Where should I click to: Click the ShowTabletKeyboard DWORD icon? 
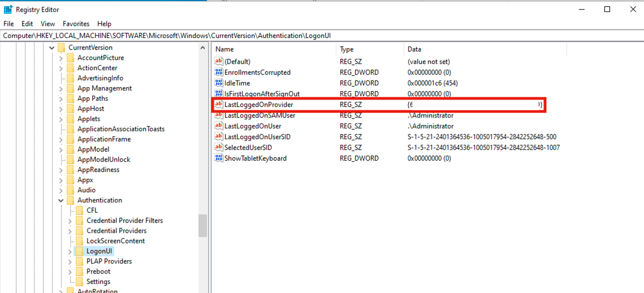point(219,158)
